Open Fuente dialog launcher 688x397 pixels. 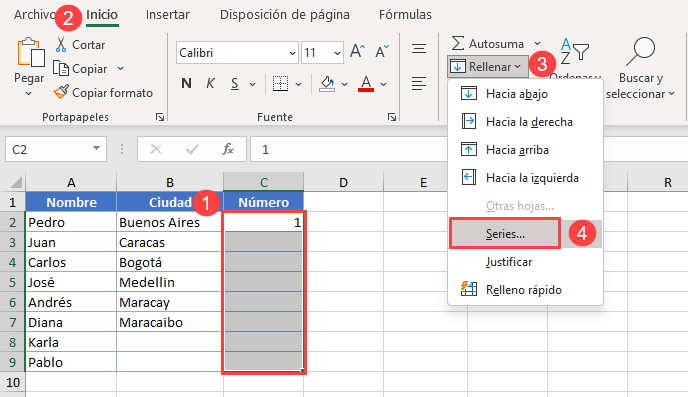click(x=392, y=117)
